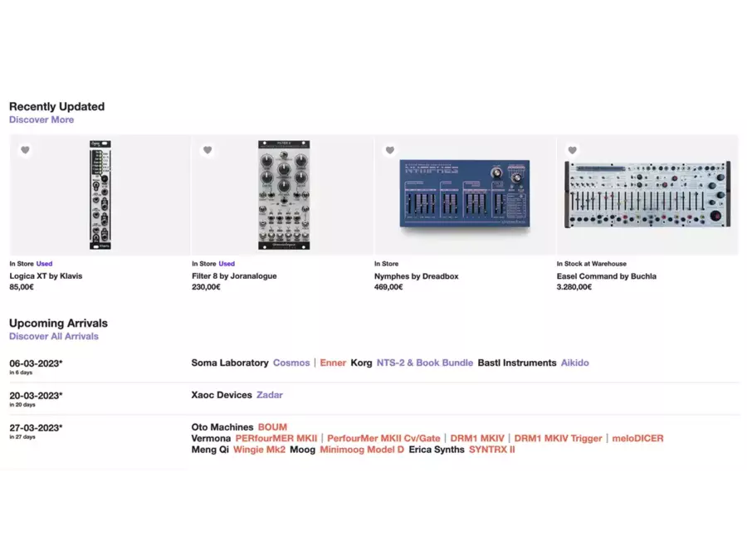Click Discover All Arrivals link

pos(54,336)
